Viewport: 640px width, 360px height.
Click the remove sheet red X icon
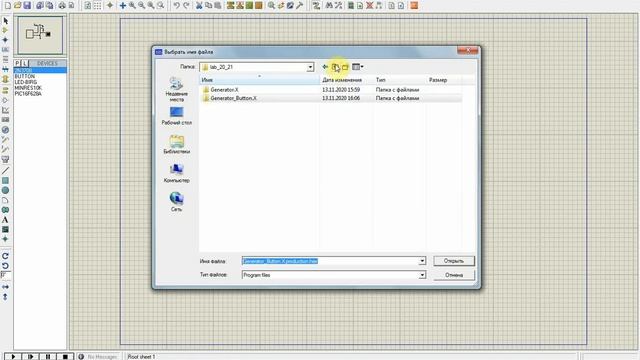tap(369, 5)
